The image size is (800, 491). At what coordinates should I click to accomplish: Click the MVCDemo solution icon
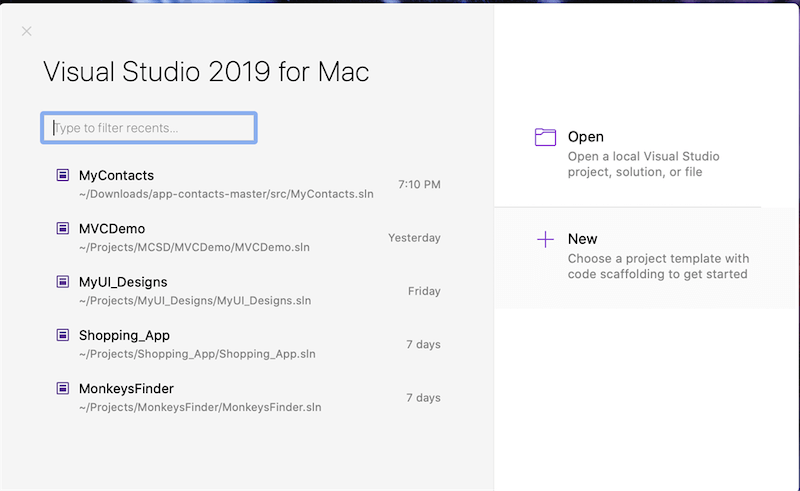[63, 228]
